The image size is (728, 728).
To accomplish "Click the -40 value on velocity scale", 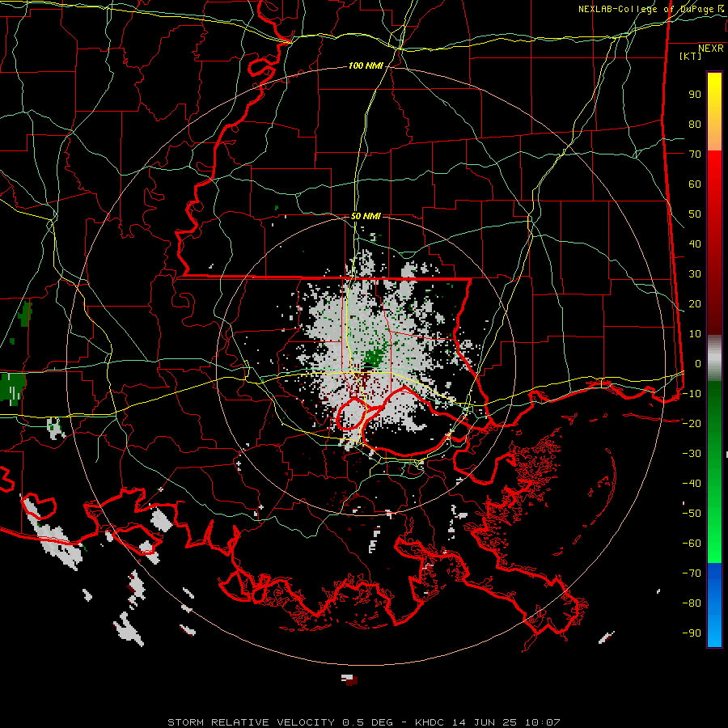I will coord(692,484).
